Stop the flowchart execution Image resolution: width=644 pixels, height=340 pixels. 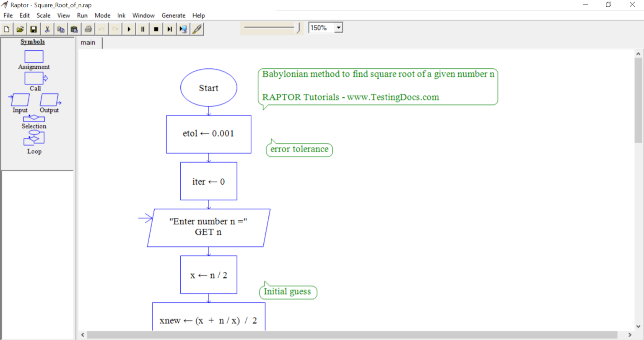tap(156, 28)
